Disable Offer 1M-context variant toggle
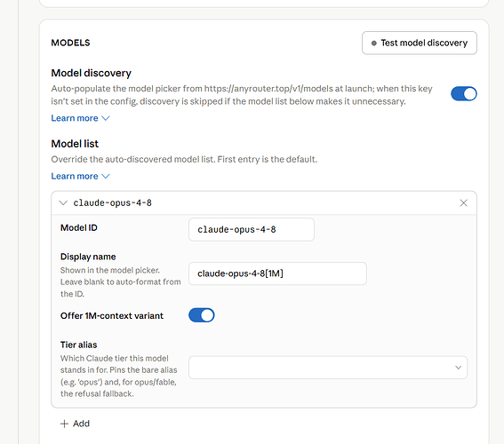504x444 pixels. tap(202, 315)
